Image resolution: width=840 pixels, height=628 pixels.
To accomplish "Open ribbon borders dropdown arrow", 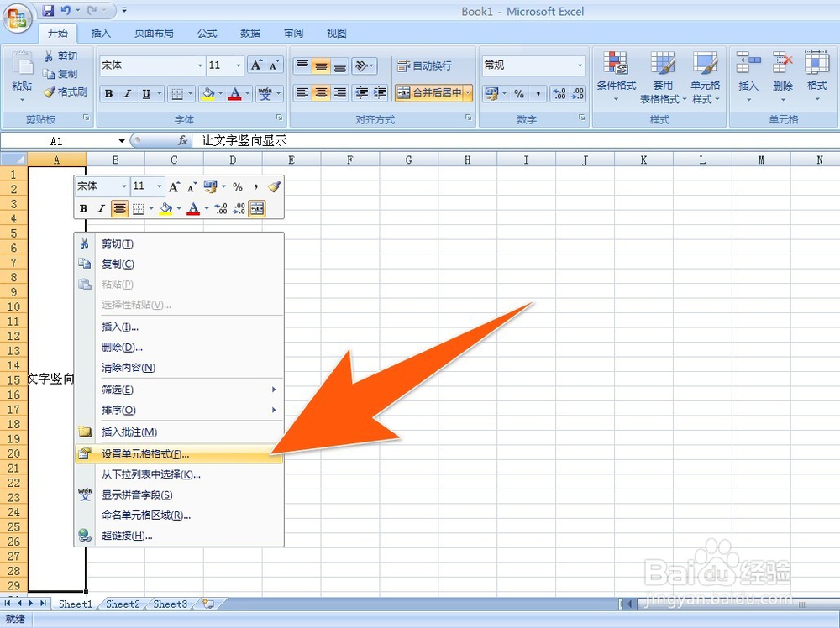I will point(190,94).
